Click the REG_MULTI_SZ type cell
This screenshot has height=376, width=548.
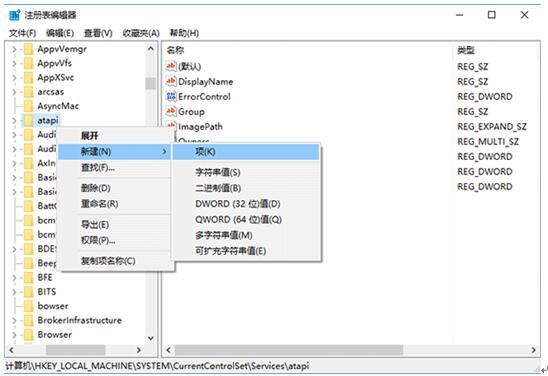click(488, 142)
